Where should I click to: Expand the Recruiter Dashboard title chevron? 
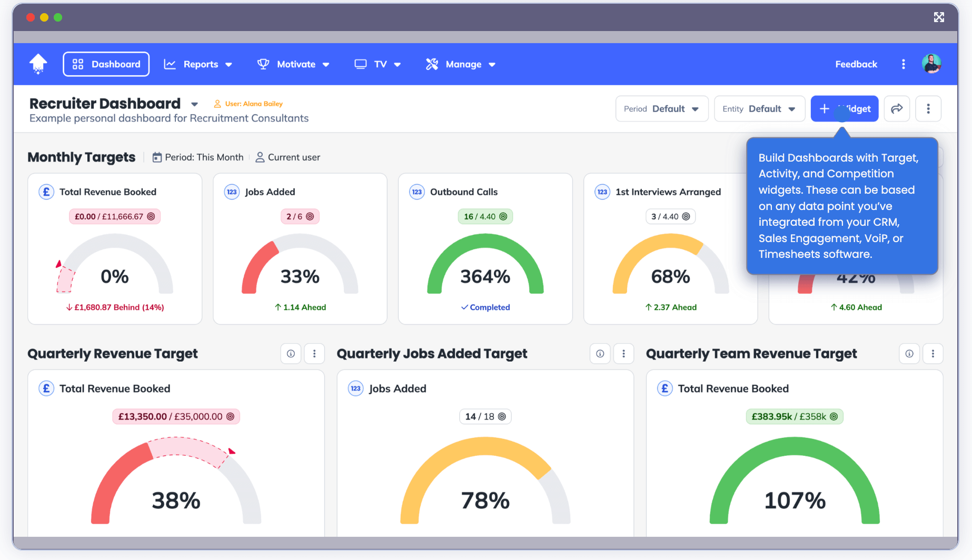tap(194, 104)
